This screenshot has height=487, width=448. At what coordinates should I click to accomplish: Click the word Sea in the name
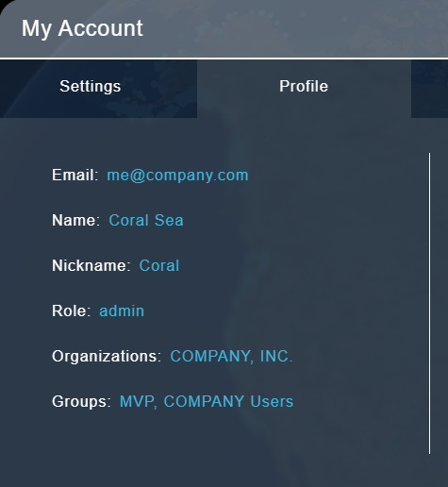[169, 220]
